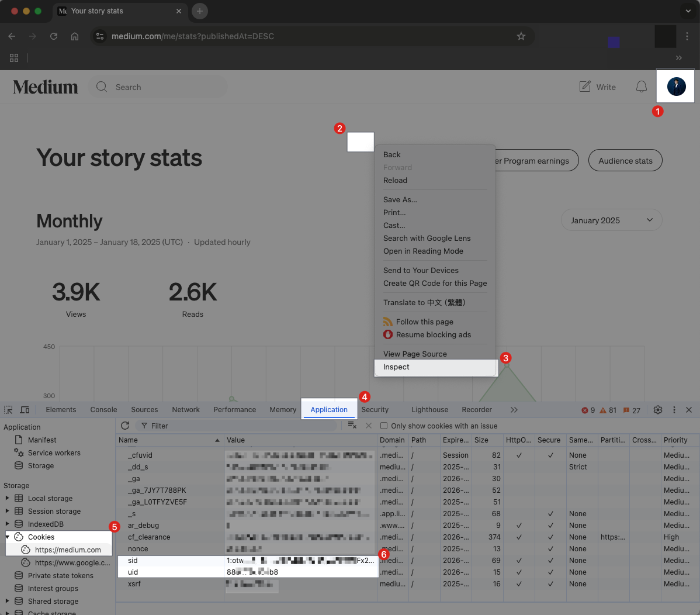Select the https://medium.com cookies entry
Screen dimensions: 700x615
click(x=68, y=550)
